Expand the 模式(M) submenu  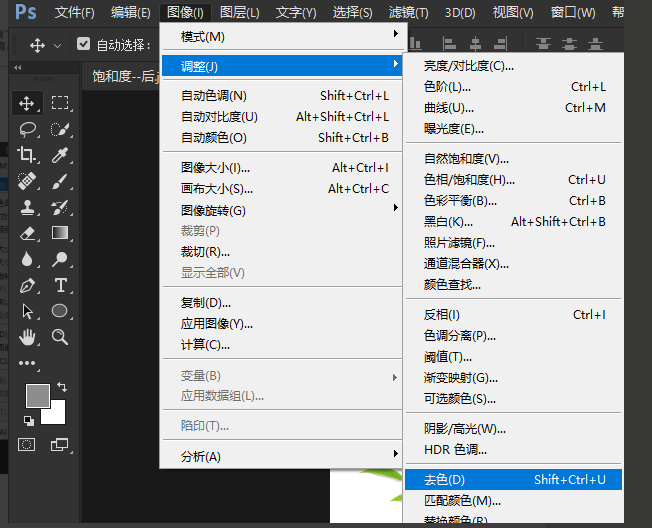pos(282,37)
